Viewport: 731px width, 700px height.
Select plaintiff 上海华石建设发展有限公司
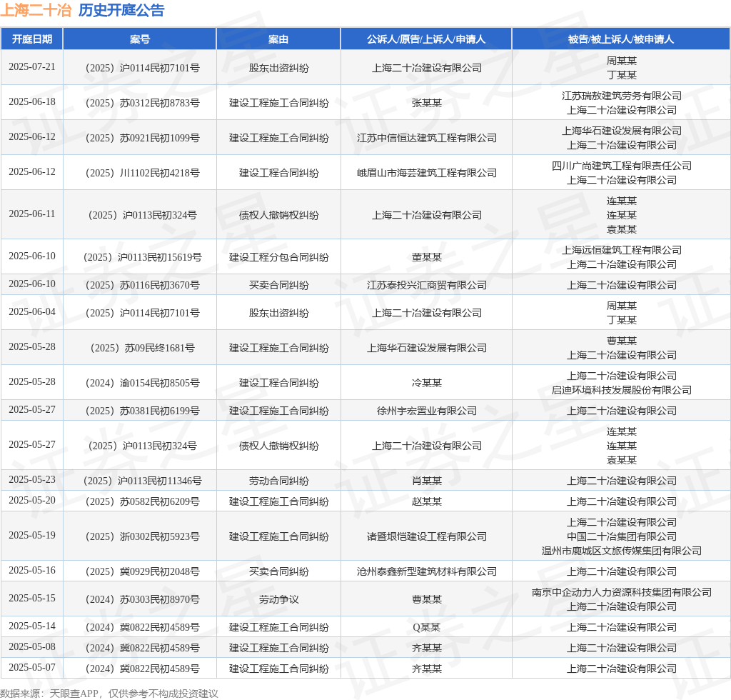(x=427, y=348)
